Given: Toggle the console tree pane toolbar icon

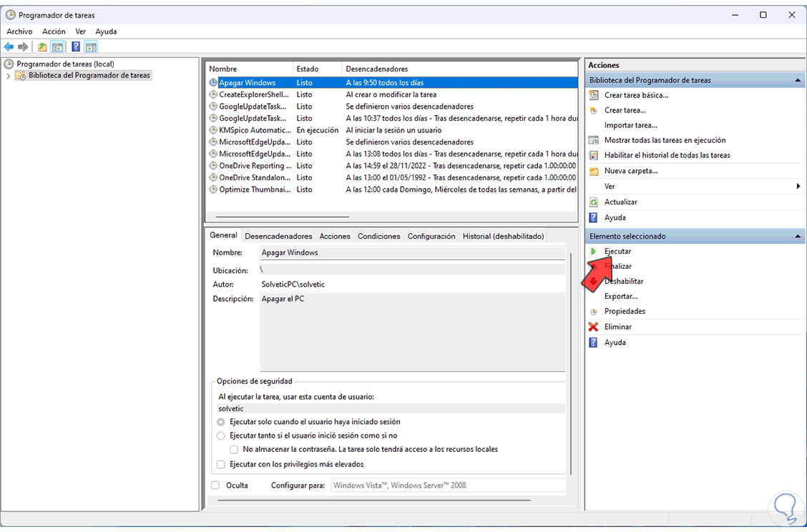Looking at the screenshot, I should pos(58,46).
